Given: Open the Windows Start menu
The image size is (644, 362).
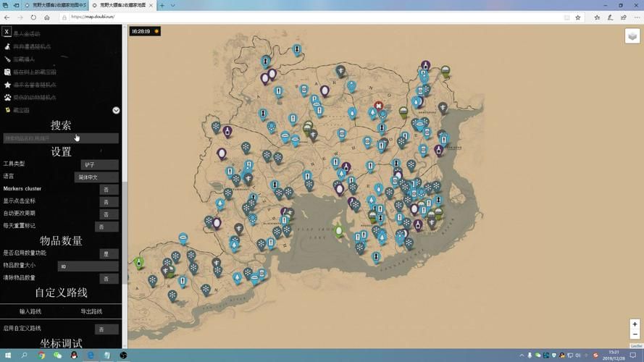Looking at the screenshot, I should (x=8, y=355).
